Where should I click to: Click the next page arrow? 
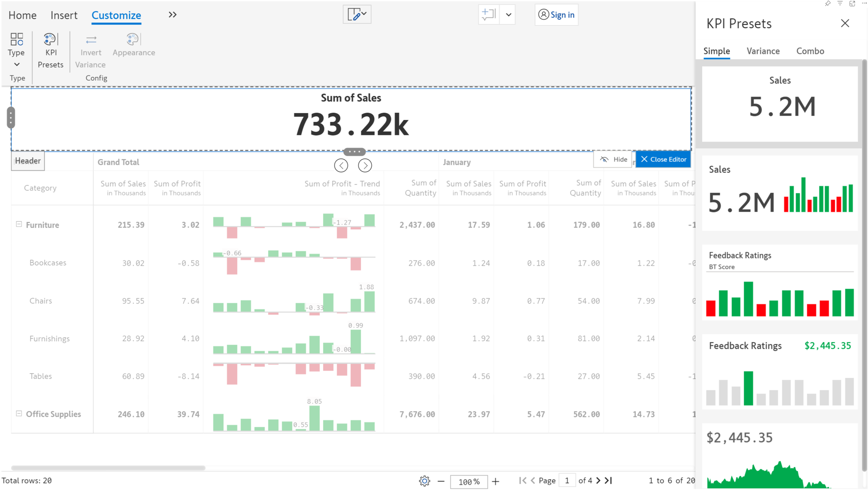click(x=598, y=480)
